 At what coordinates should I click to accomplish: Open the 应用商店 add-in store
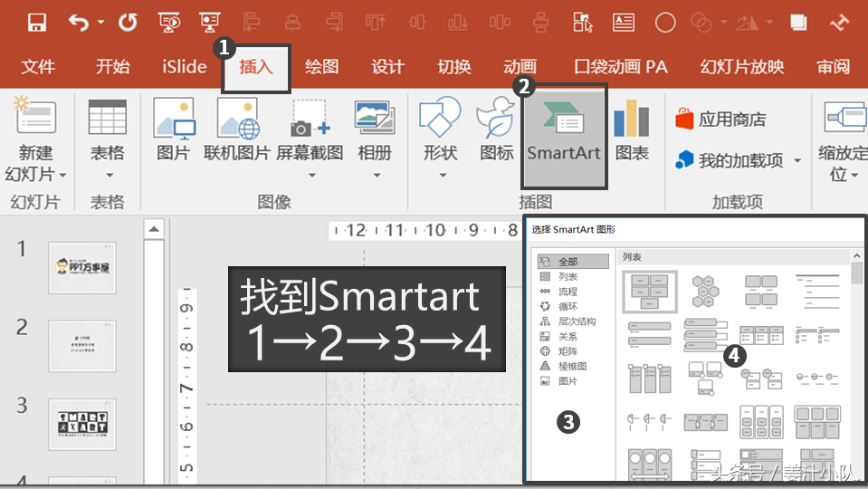click(x=720, y=119)
